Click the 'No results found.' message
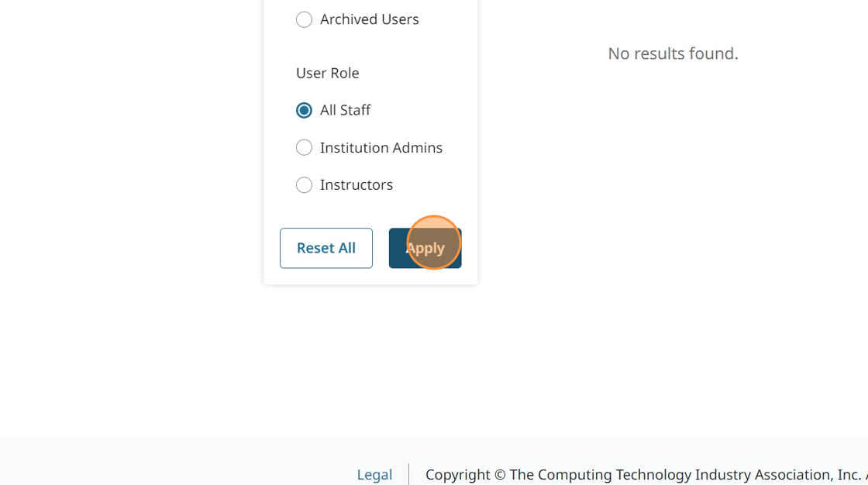This screenshot has width=868, height=485. 673,53
